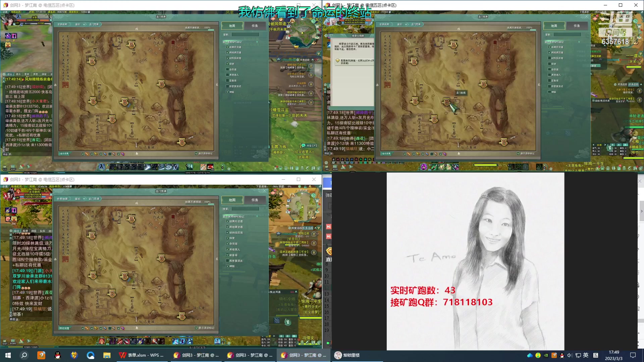
Task: Click the center carriage icon in bottom-left map
Action: [x=124, y=276]
